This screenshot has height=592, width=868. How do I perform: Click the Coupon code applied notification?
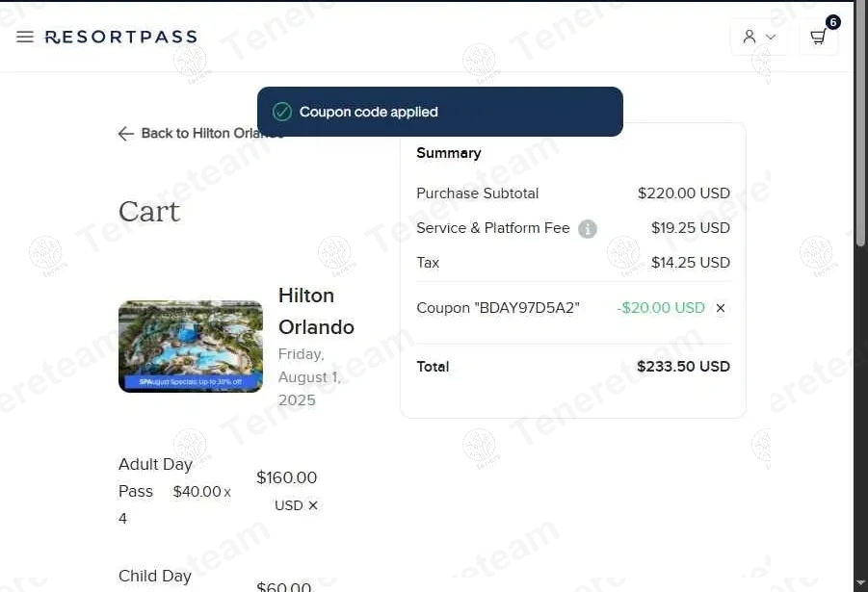pyautogui.click(x=369, y=112)
